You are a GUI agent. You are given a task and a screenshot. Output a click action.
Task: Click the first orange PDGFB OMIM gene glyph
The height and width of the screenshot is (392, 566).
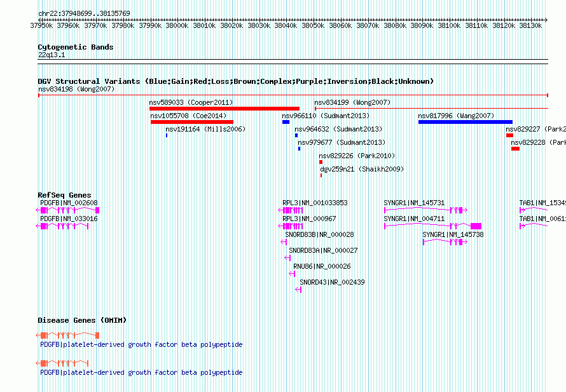tap(67, 335)
